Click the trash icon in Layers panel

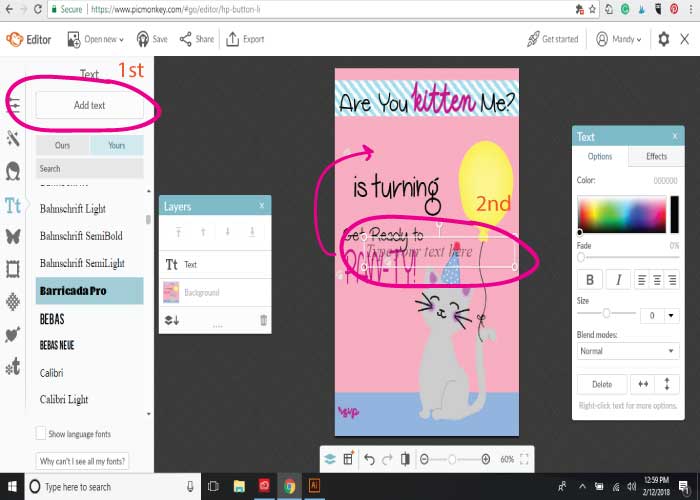pos(264,320)
